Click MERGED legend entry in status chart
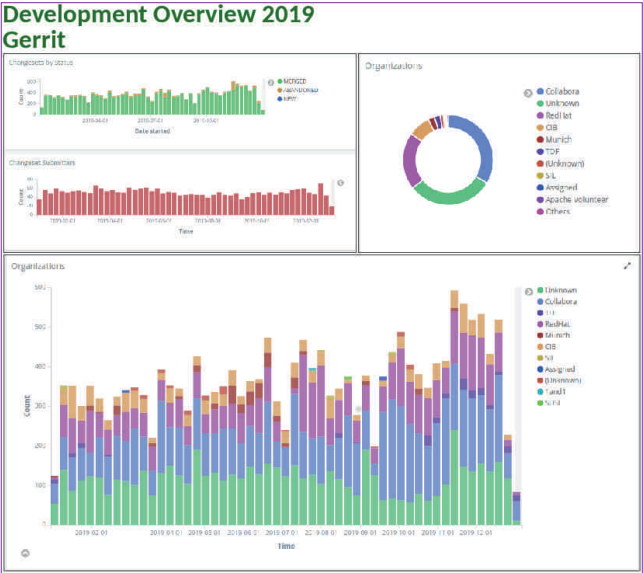The image size is (643, 573). (297, 81)
